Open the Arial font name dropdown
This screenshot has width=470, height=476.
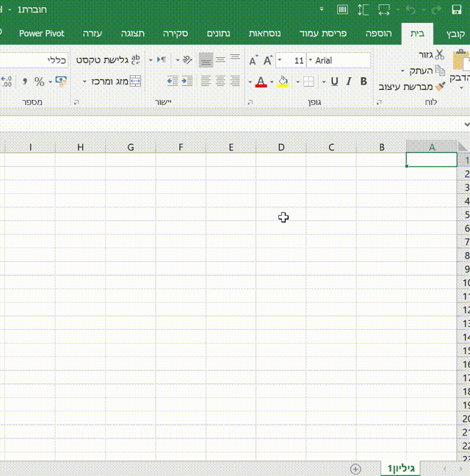click(310, 60)
